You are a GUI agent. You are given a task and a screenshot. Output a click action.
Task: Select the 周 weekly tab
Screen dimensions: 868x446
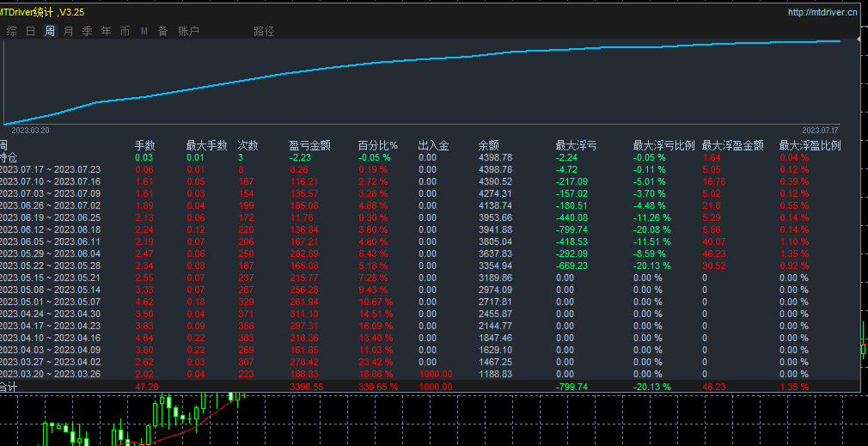50,32
